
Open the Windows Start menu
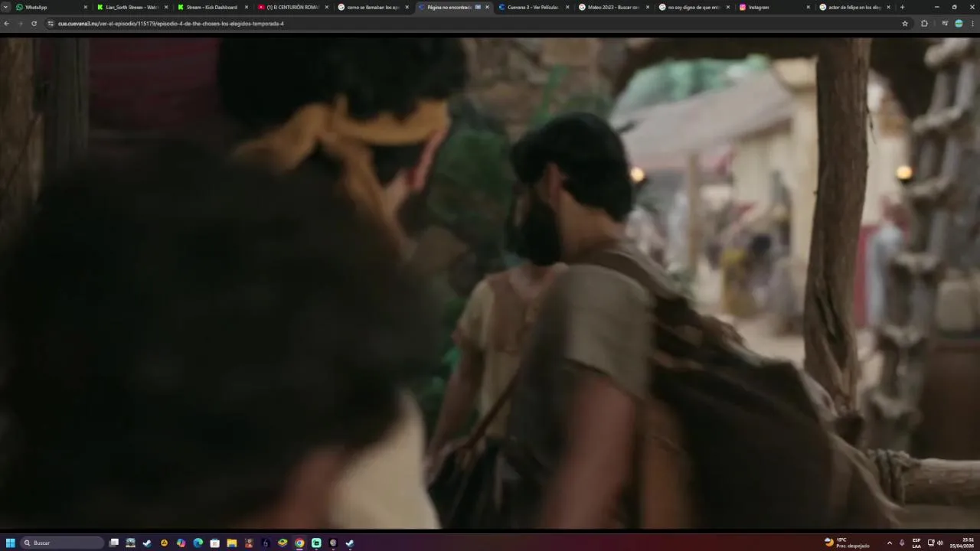[11, 543]
